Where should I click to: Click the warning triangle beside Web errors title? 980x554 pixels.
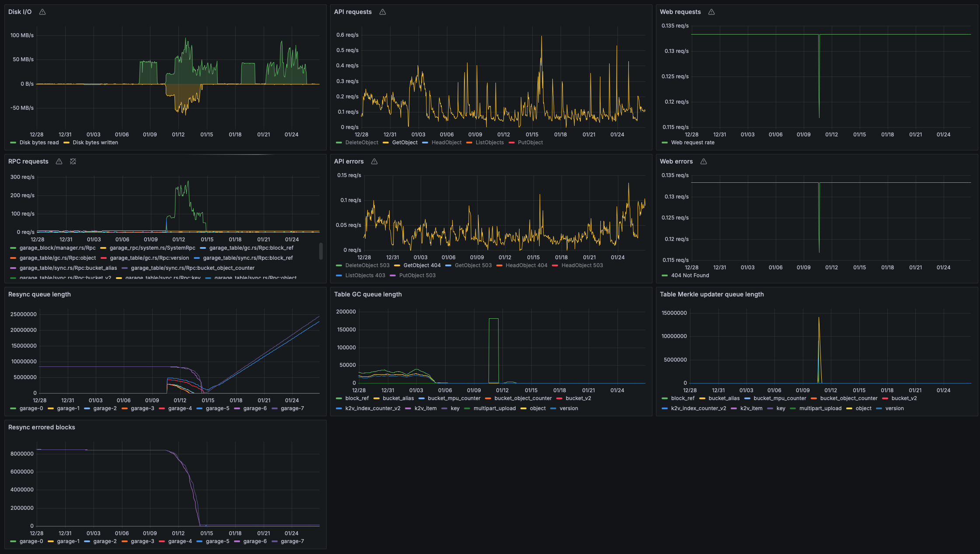[x=704, y=161]
